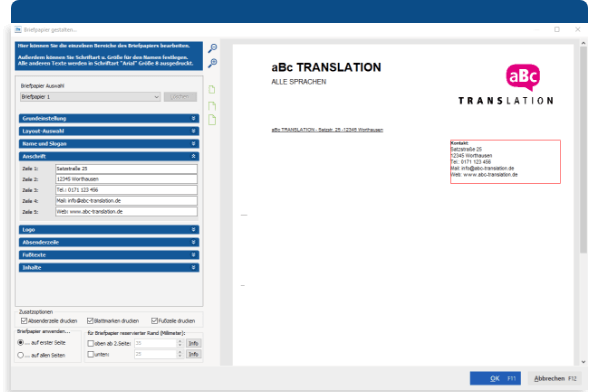Select '... auf allen Seiten' radio option
Image resolution: width=600 pixels, height=392 pixels.
click(21, 355)
